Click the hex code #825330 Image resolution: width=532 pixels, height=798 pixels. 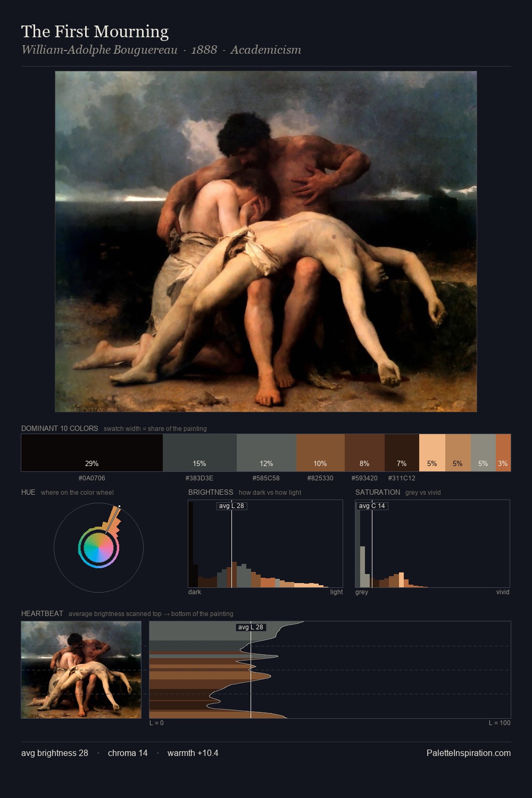[x=320, y=478]
